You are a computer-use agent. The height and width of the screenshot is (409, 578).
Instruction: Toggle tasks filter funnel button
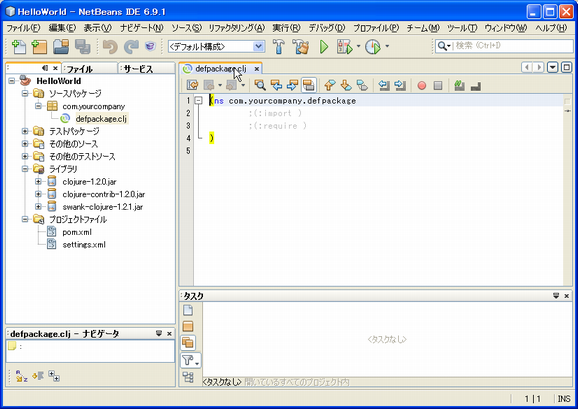pos(190,360)
